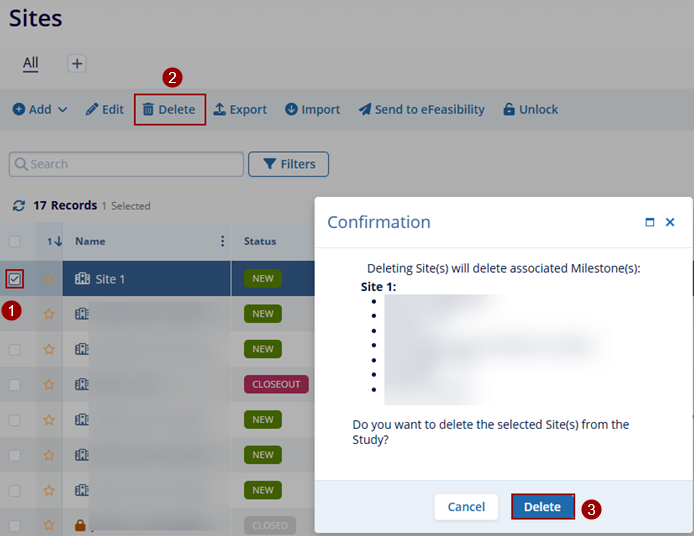Click the Import toolbar icon
This screenshot has height=536, width=694.
pyautogui.click(x=291, y=110)
